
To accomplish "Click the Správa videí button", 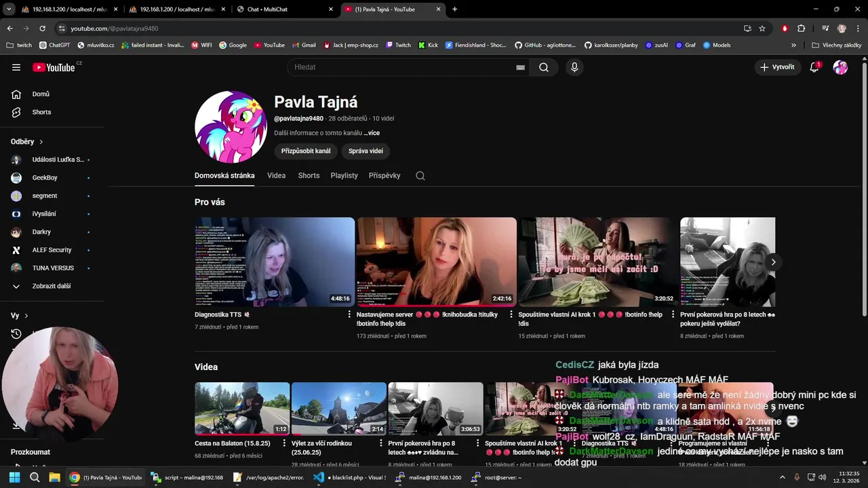I will [x=366, y=151].
